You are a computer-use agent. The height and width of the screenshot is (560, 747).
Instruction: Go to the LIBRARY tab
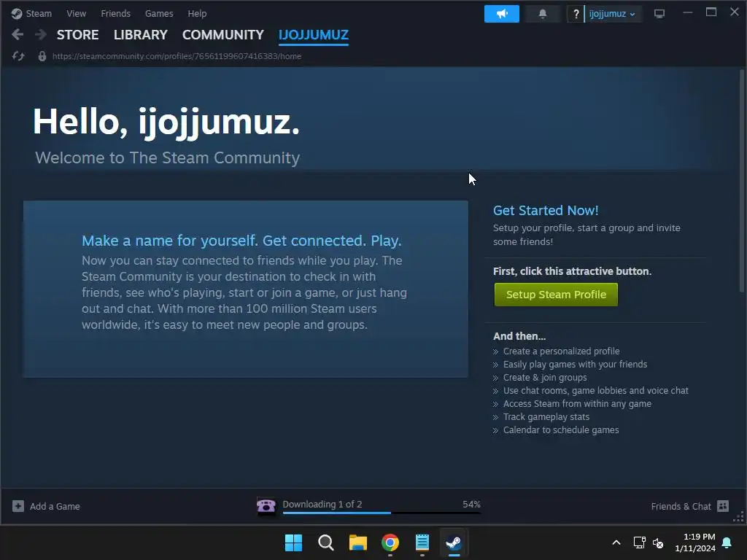pos(141,35)
